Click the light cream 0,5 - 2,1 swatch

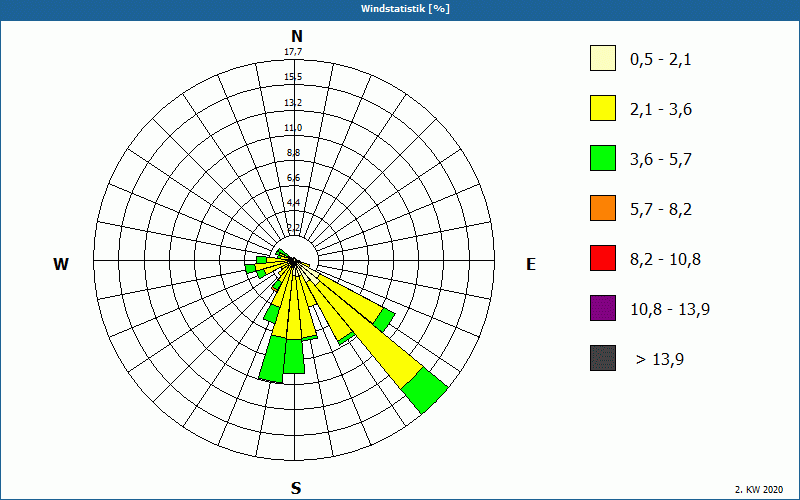point(603,58)
